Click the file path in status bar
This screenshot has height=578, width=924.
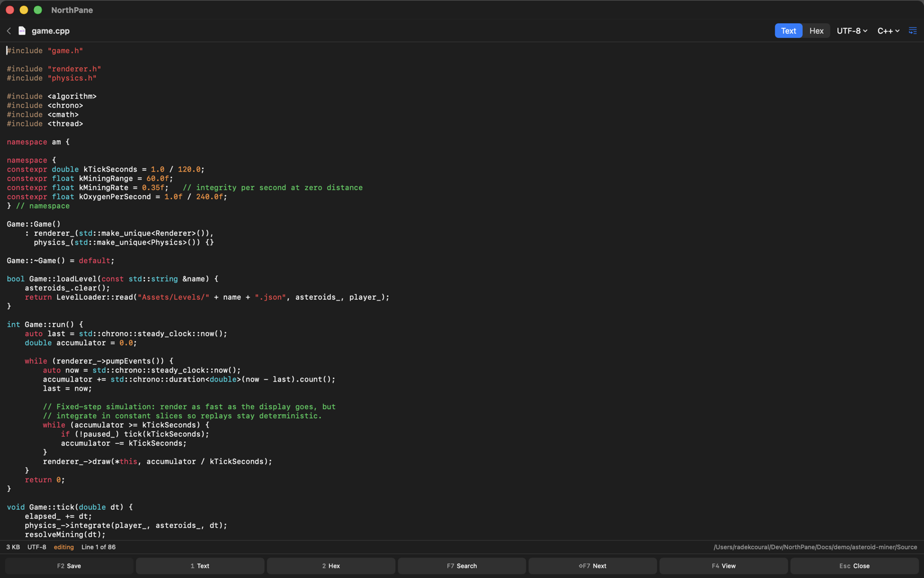coord(815,547)
